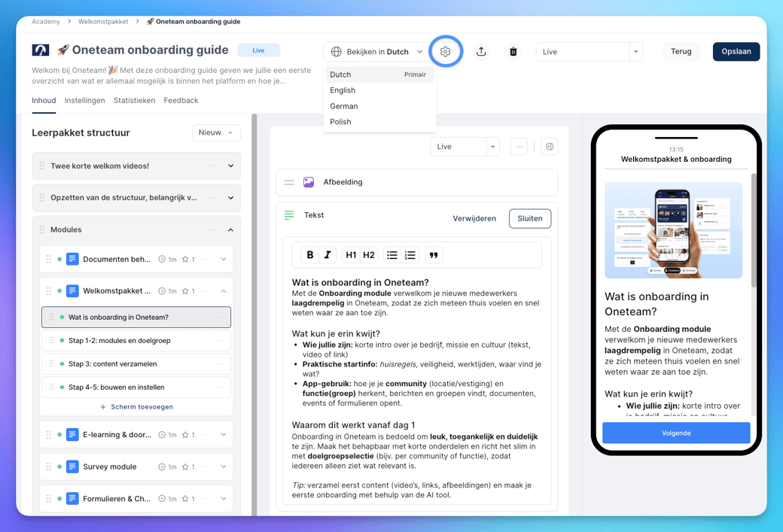Click the Terug button

[x=681, y=51]
